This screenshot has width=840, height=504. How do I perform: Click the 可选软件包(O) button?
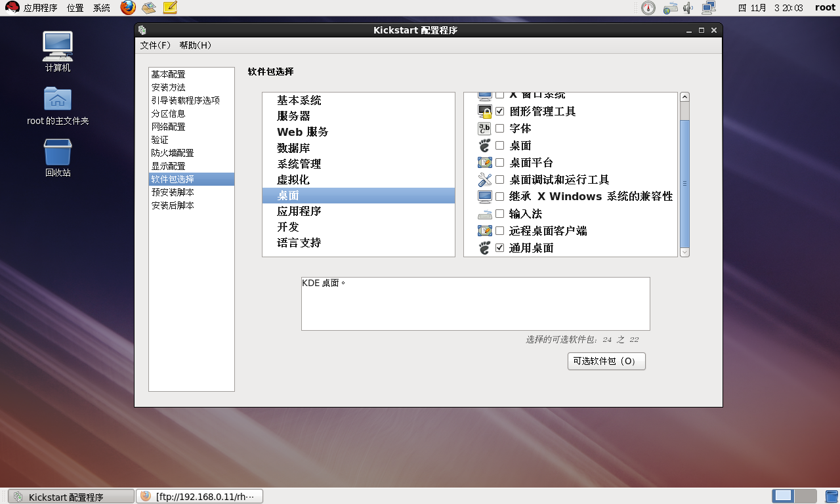[606, 361]
